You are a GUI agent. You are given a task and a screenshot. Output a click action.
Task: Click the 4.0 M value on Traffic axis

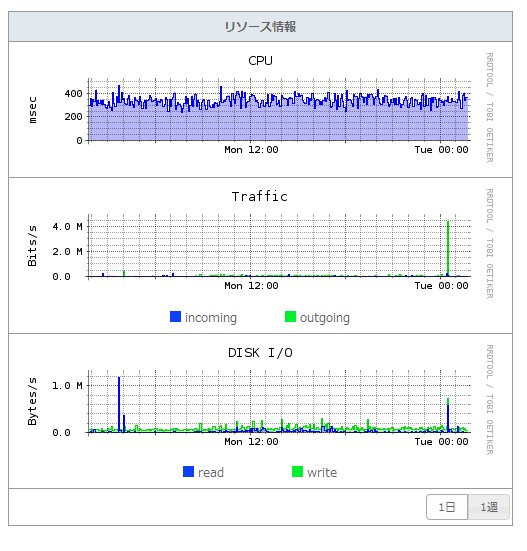[x=67, y=227]
